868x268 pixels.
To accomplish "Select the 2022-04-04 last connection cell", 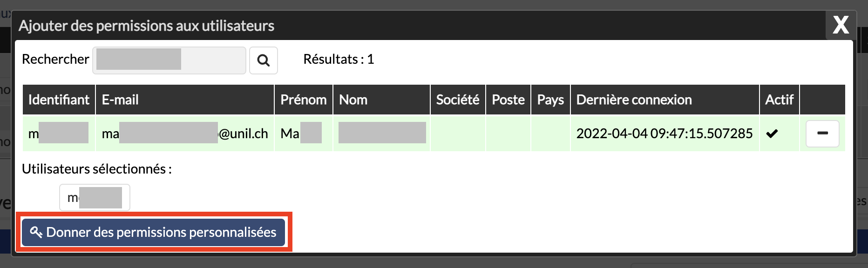I will coord(664,134).
